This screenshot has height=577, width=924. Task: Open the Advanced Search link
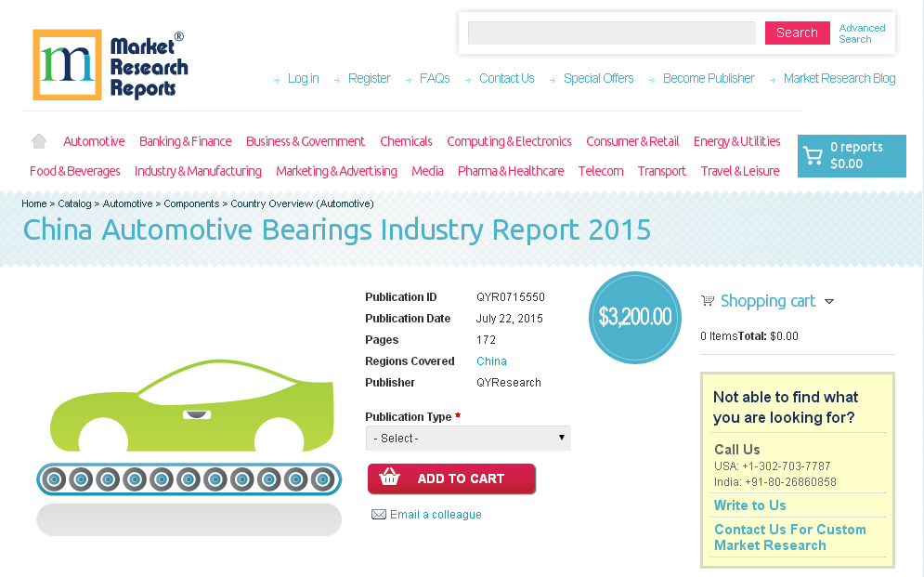pos(861,33)
